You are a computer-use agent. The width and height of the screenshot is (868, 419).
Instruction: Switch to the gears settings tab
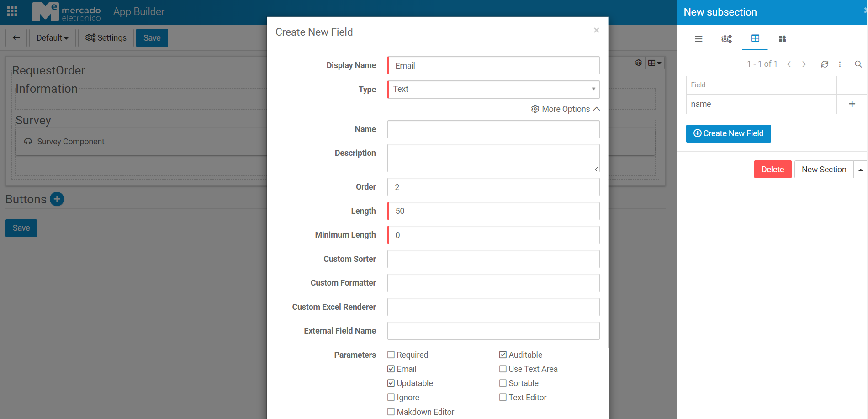coord(726,39)
